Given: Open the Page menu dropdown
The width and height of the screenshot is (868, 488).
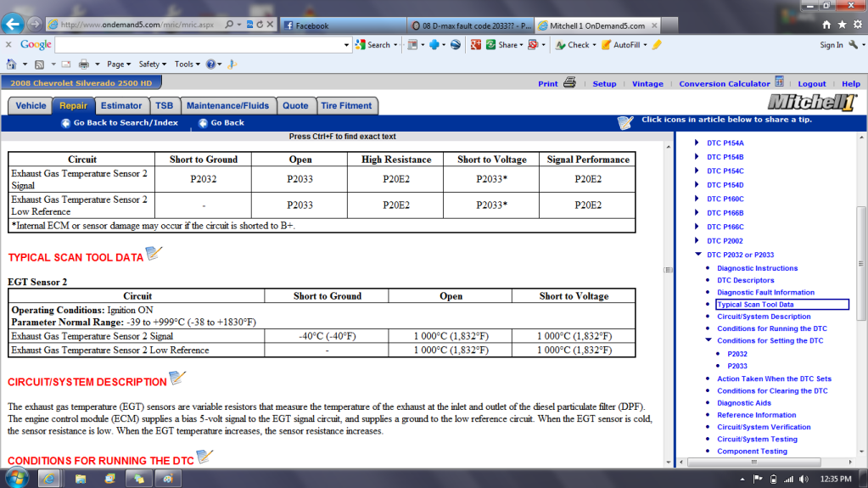Looking at the screenshot, I should [x=119, y=65].
